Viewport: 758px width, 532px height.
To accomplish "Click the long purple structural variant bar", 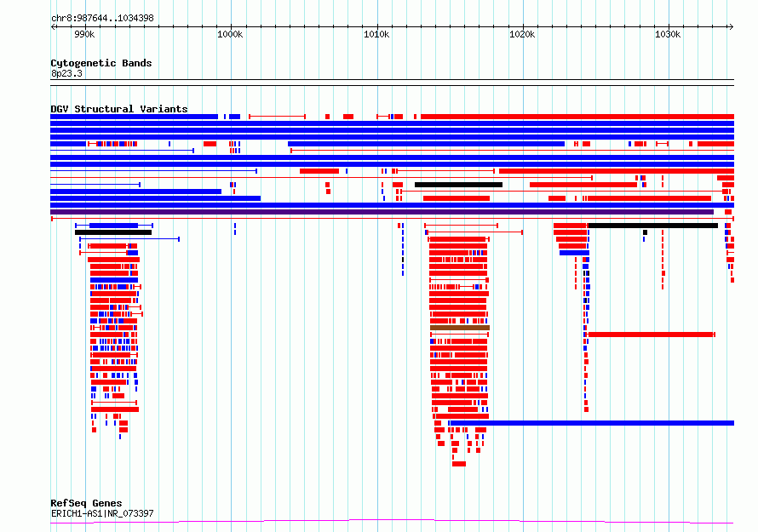I will [x=382, y=212].
